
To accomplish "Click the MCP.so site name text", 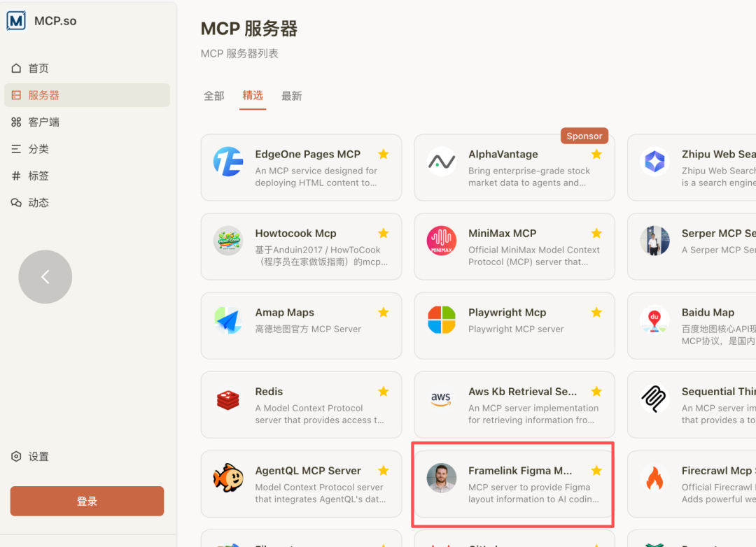I will (55, 21).
